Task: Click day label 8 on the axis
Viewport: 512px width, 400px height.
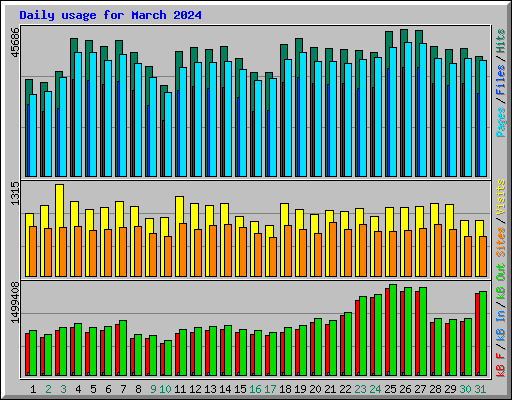Action: pos(138,389)
